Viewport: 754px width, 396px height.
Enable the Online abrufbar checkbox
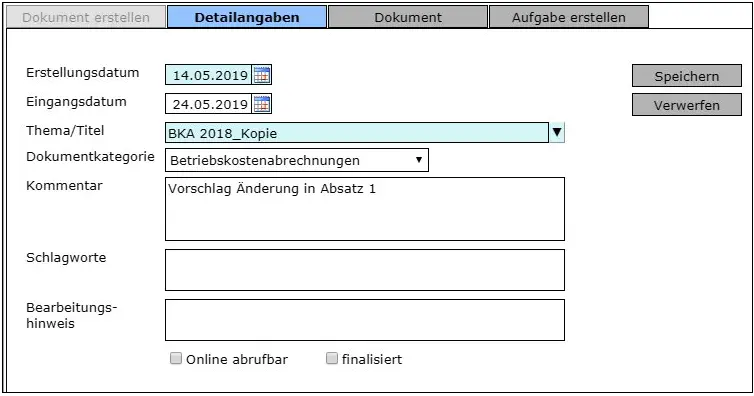(x=176, y=358)
